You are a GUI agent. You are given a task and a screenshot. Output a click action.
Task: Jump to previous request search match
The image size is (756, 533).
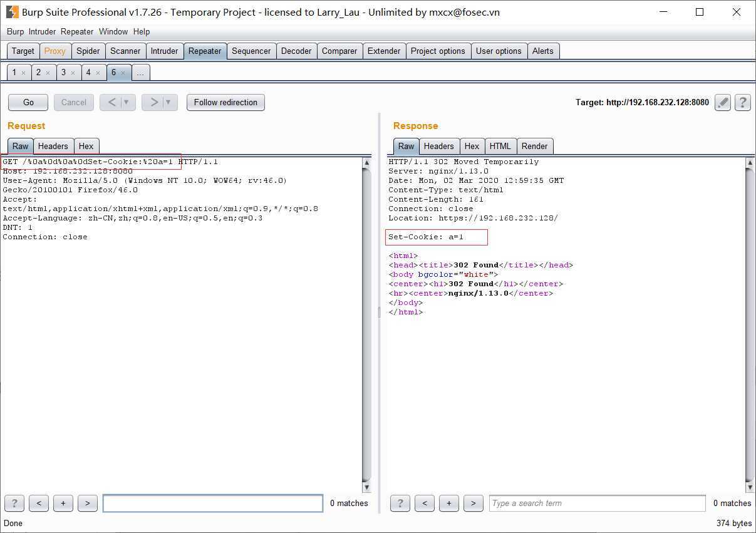pos(39,503)
